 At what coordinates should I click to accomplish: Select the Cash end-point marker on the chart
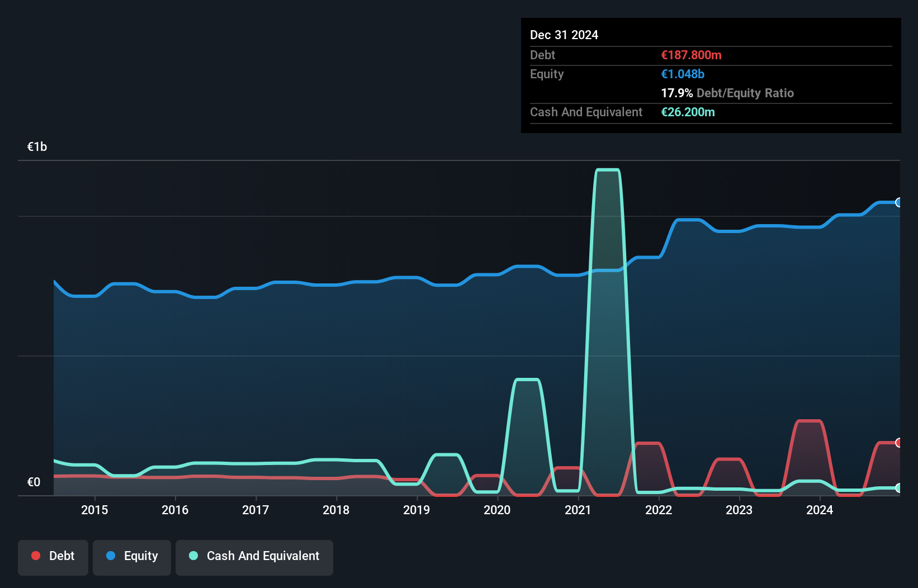pos(899,488)
